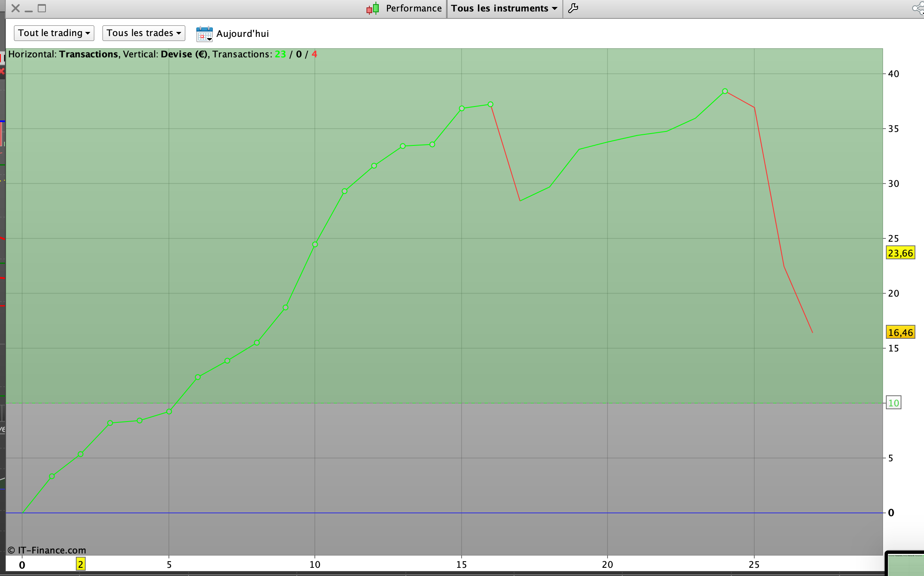Click the Aujourd'hui date label
Image resolution: width=924 pixels, height=576 pixels.
(243, 34)
